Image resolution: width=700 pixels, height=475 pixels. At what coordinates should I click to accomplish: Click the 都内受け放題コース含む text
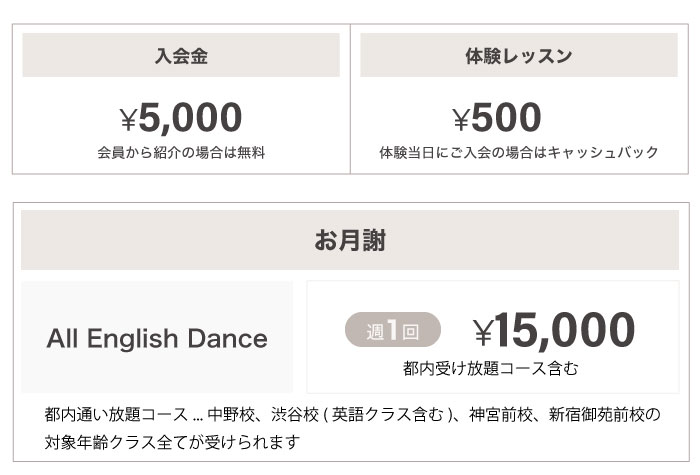pyautogui.click(x=490, y=369)
